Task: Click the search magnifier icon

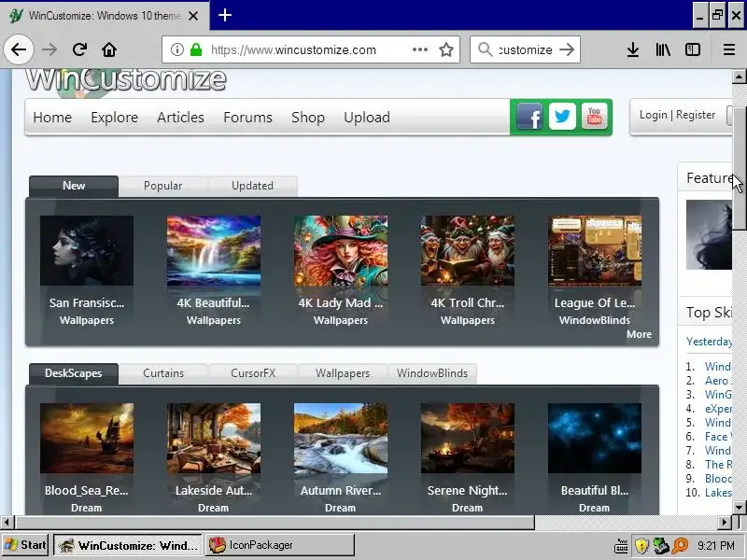Action: (485, 49)
